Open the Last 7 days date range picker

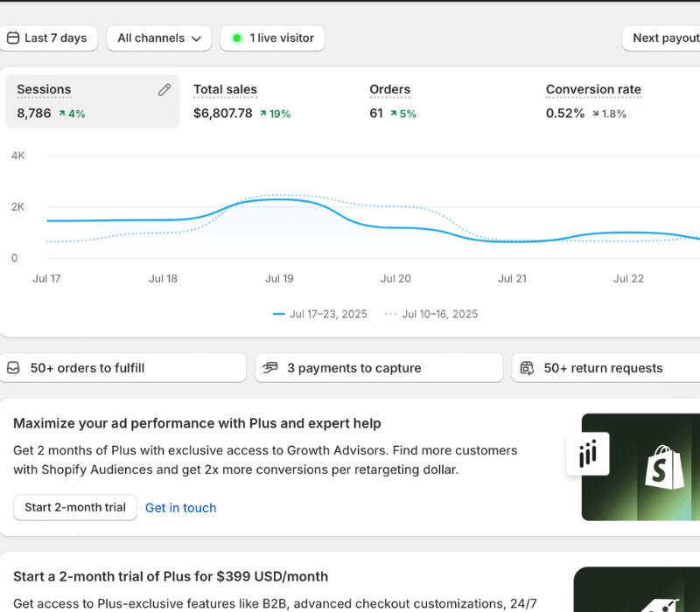47,38
